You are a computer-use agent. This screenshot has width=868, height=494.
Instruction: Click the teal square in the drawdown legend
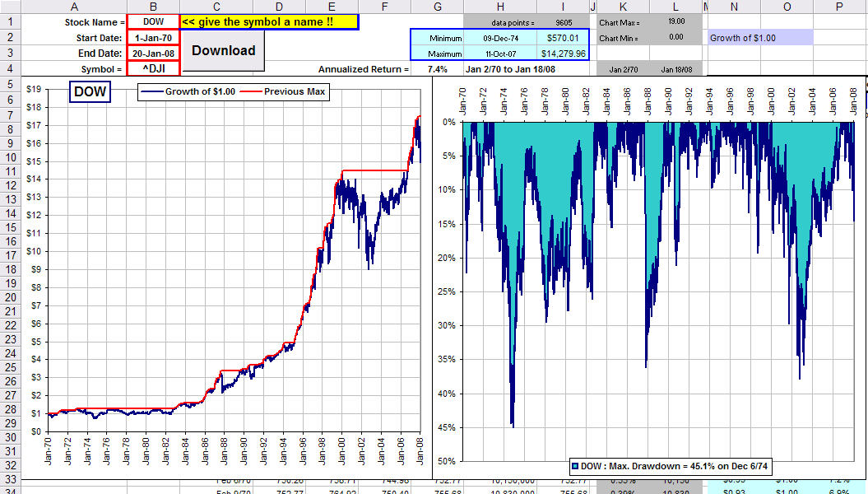point(575,466)
